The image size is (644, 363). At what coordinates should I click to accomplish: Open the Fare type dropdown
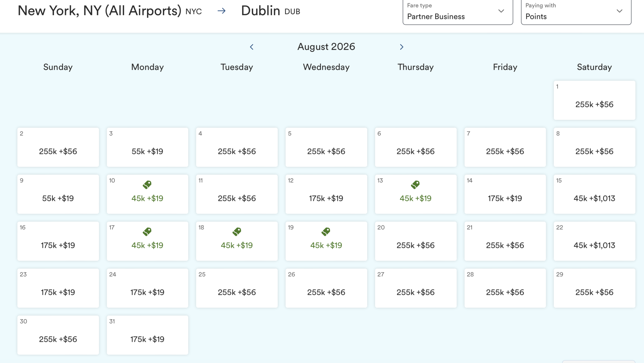(458, 12)
